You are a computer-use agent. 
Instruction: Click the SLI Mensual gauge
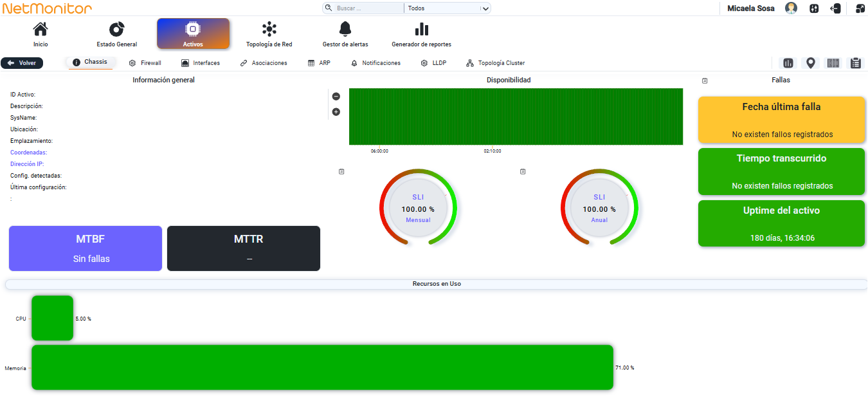[x=418, y=208]
